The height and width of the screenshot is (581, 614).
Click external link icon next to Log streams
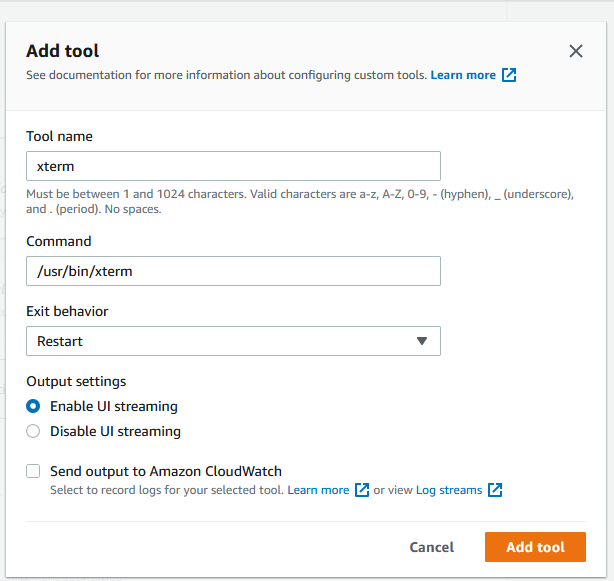495,490
